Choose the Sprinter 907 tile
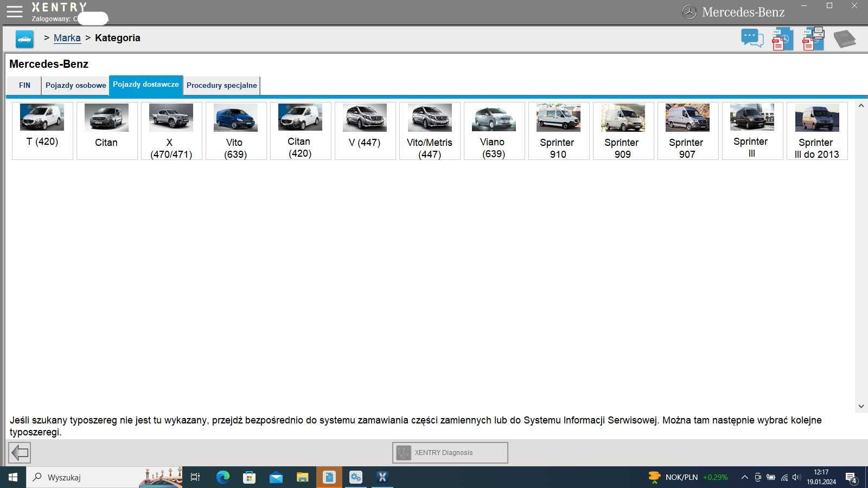The image size is (868, 488). [x=688, y=131]
